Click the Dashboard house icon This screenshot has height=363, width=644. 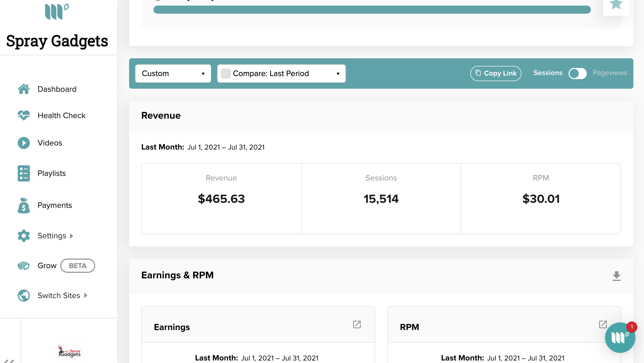24,89
